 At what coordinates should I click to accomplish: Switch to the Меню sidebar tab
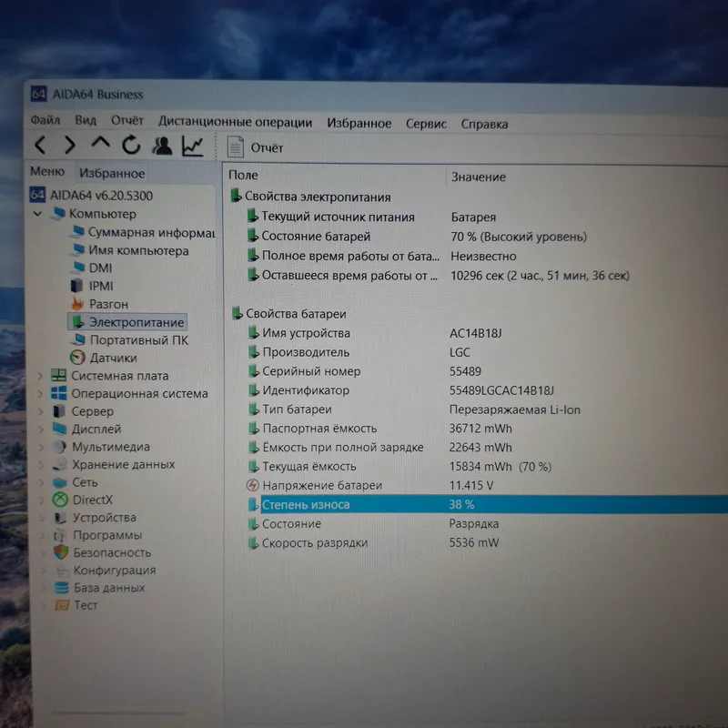47,171
